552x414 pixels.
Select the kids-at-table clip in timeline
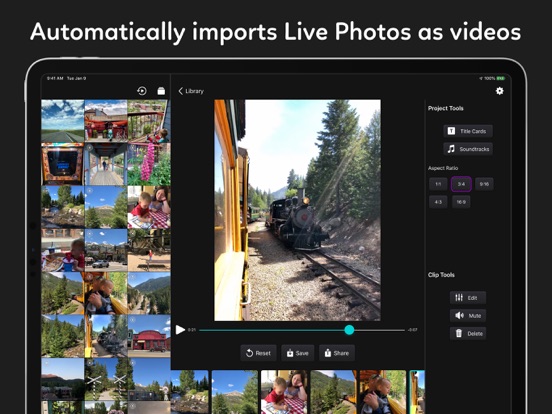(x=284, y=392)
